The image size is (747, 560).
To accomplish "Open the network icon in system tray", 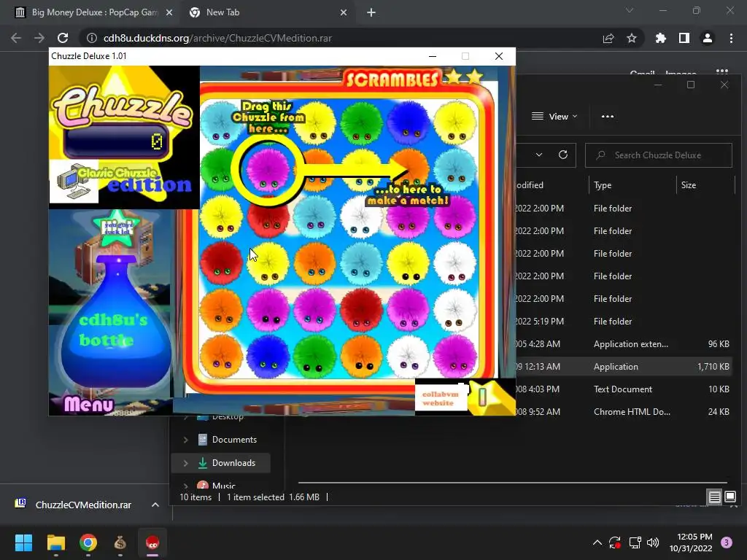I will pyautogui.click(x=635, y=542).
